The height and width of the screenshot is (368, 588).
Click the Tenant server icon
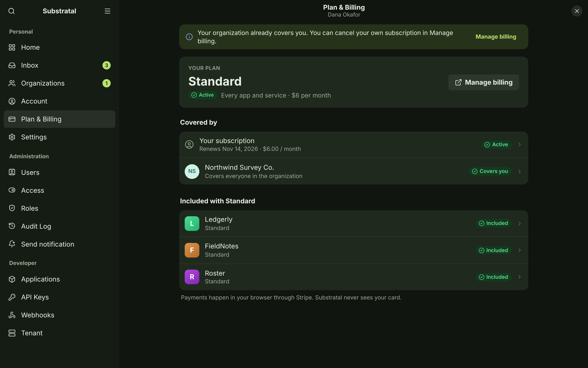pyautogui.click(x=12, y=333)
